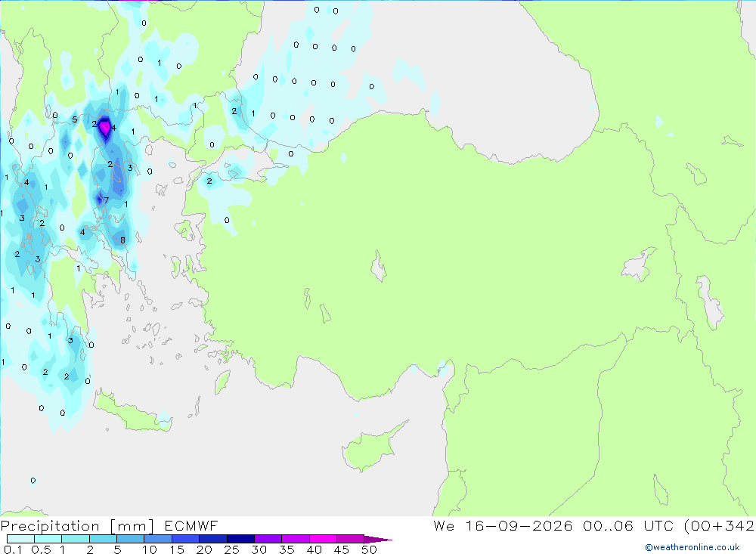The image size is (756, 554).
Task: Click the value 5 left of the magenta cell
Action: [74, 119]
